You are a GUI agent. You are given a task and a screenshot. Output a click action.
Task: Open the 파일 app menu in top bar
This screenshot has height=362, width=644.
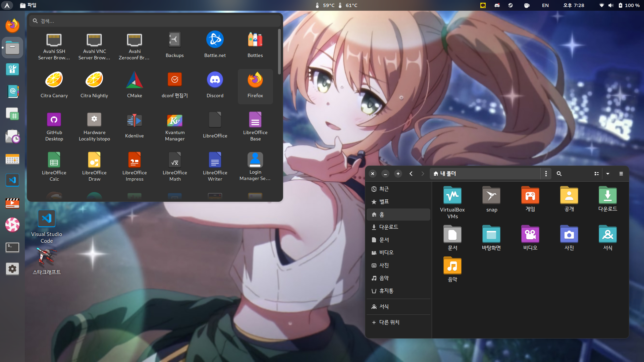point(28,5)
